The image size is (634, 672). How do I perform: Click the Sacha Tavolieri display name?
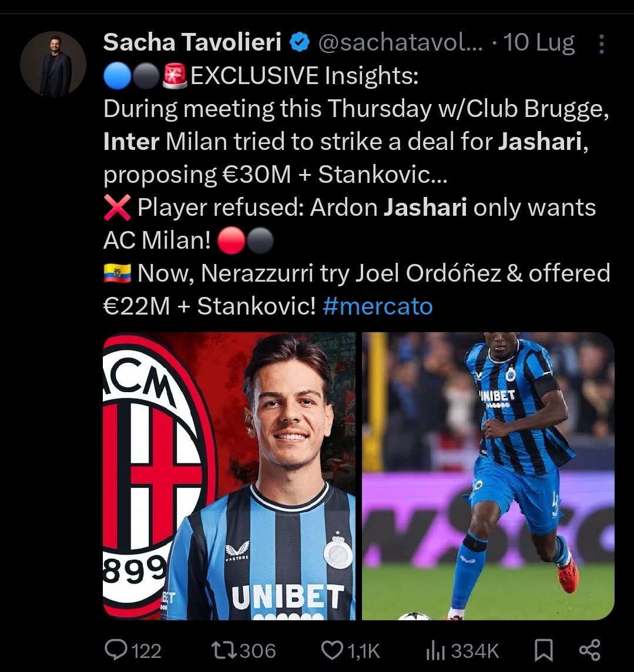point(192,42)
